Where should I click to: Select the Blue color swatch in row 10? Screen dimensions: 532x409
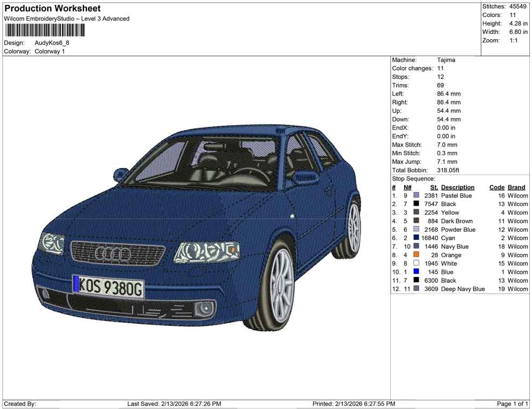coord(416,272)
